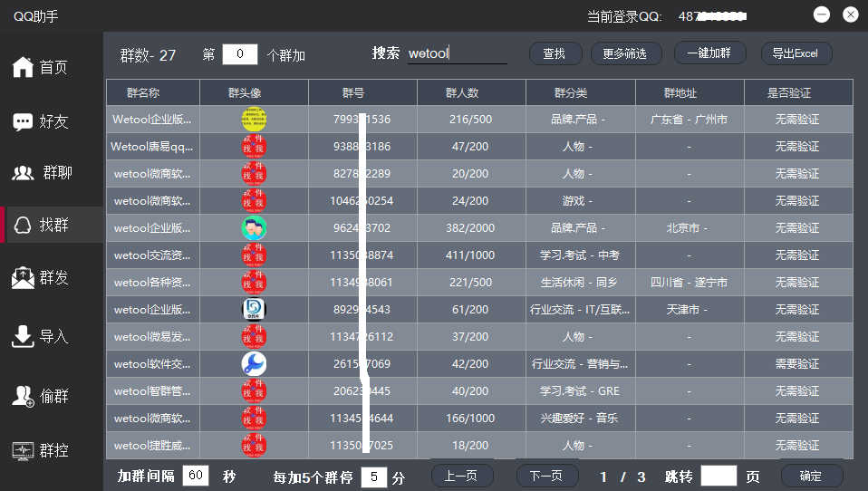Click member count 166/1000
Image resolution: width=868 pixels, height=491 pixels.
(x=470, y=418)
